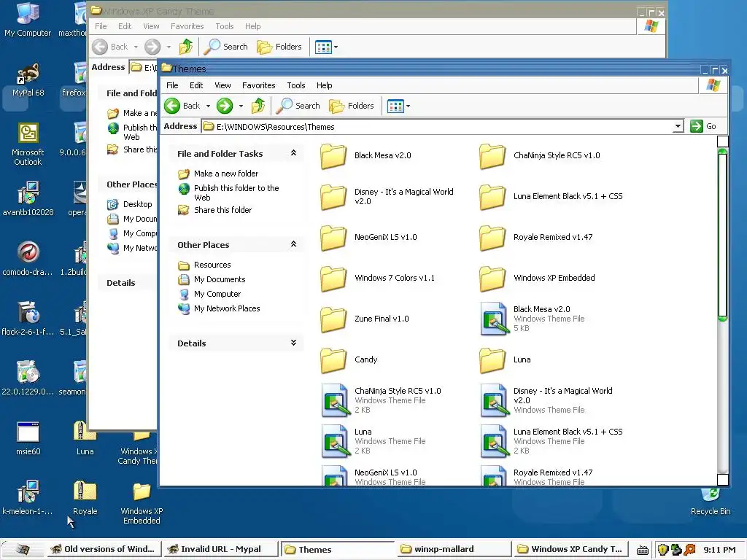Open Resources under Other Places
This screenshot has width=747, height=560.
point(212,265)
